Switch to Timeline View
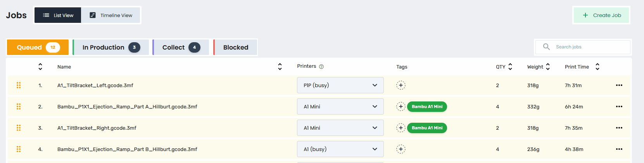Image resolution: width=644 pixels, height=163 pixels. tap(110, 15)
